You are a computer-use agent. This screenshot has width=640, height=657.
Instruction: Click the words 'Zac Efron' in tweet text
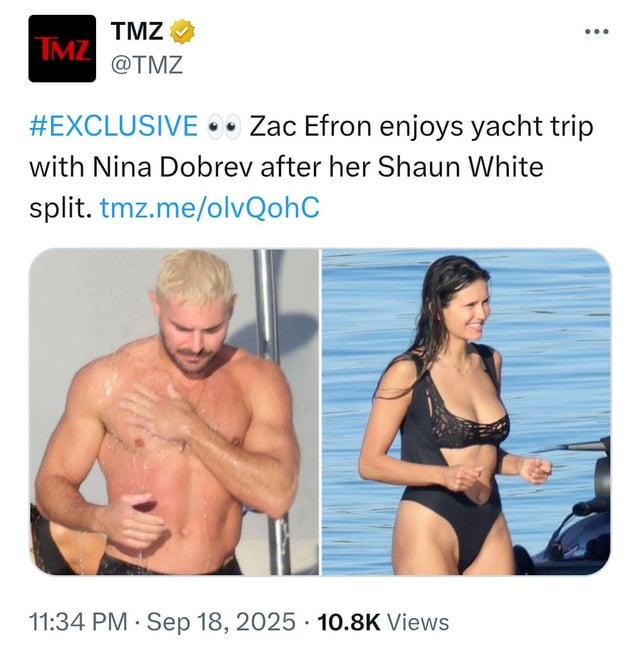point(311,126)
